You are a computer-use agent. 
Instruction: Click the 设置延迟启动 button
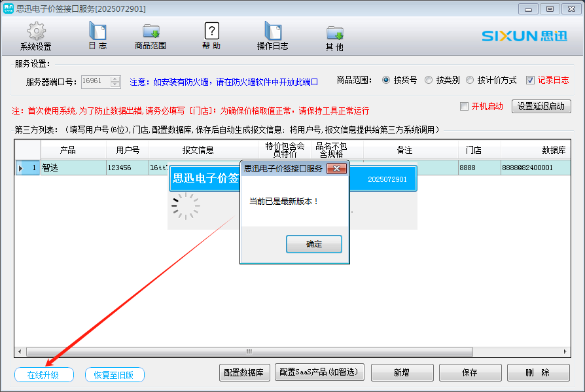541,106
